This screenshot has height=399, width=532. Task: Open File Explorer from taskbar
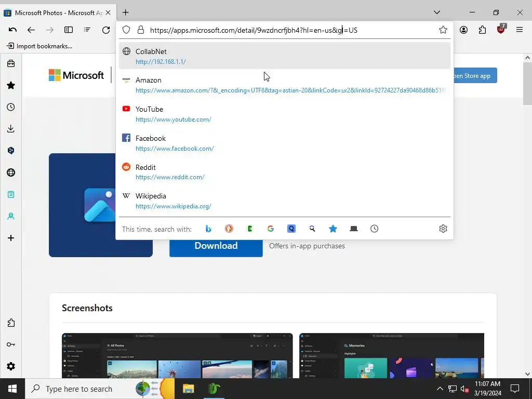tap(188, 389)
